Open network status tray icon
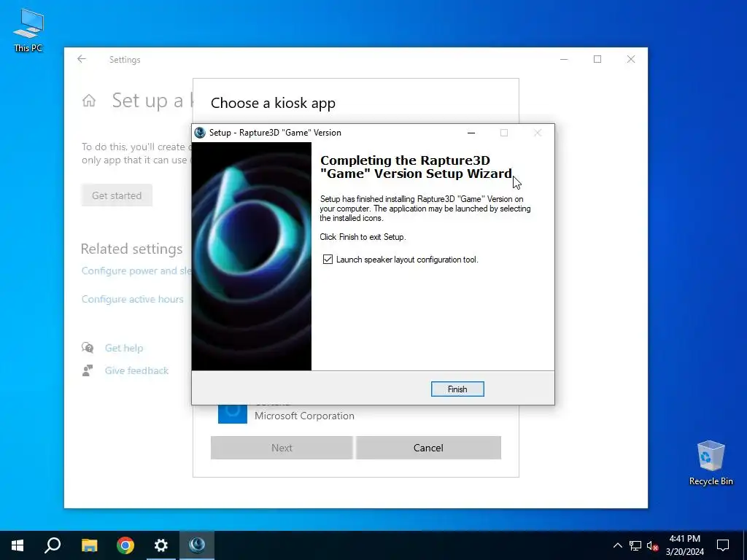Image resolution: width=747 pixels, height=560 pixels. click(x=635, y=545)
